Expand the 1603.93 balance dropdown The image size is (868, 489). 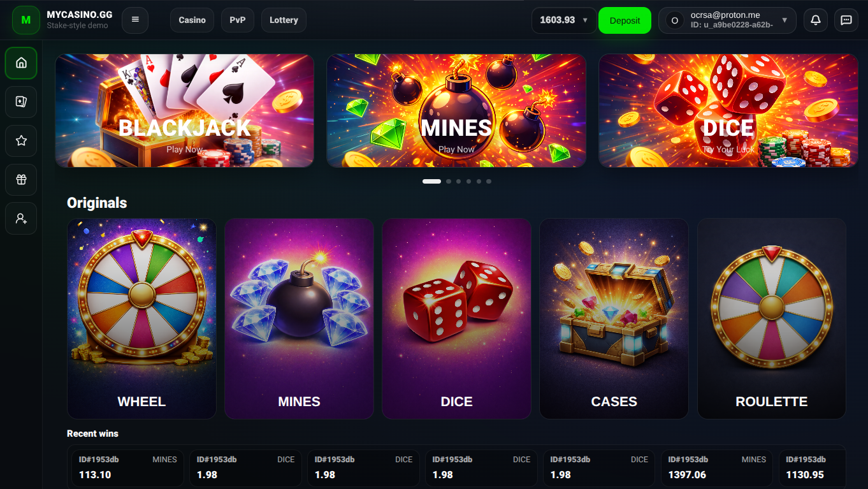[x=564, y=20]
